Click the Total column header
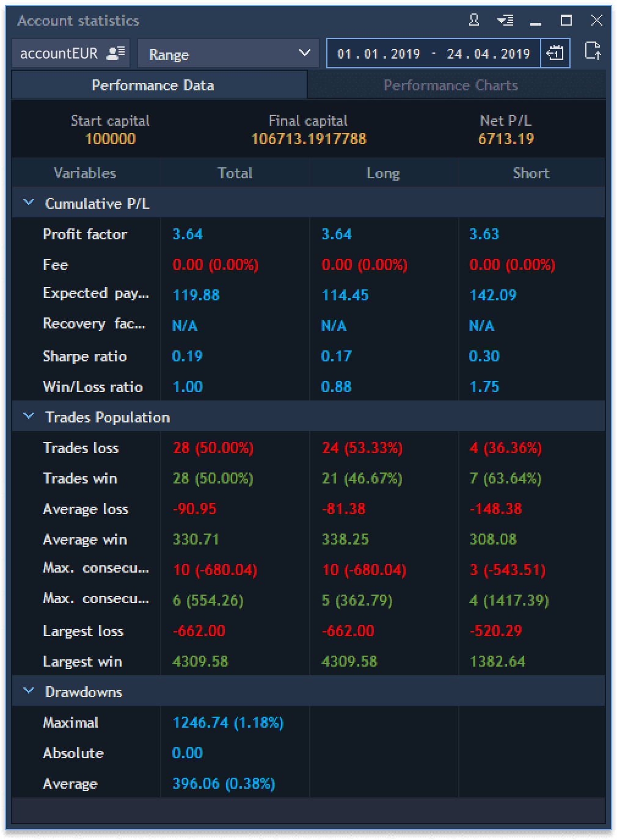617x840 pixels. tap(235, 173)
